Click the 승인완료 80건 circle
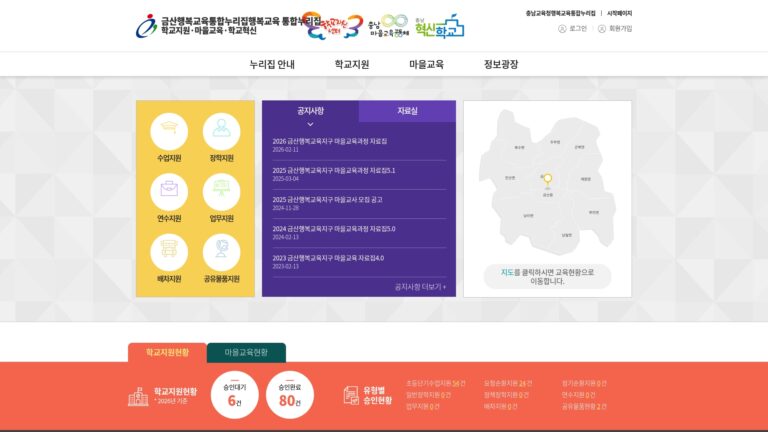The width and height of the screenshot is (768, 432). click(289, 395)
